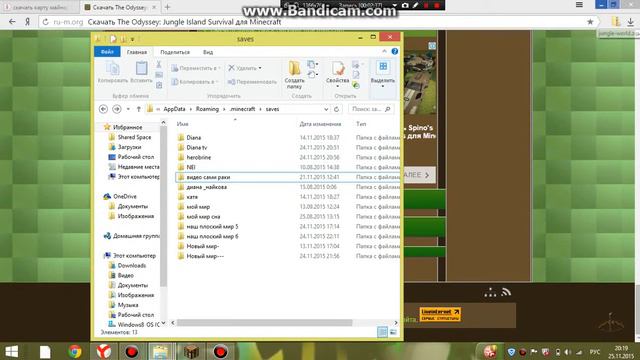Viewport: 640px width, 360px height.
Task: Click the horizontal scrollbar in file list
Action: coord(264,322)
